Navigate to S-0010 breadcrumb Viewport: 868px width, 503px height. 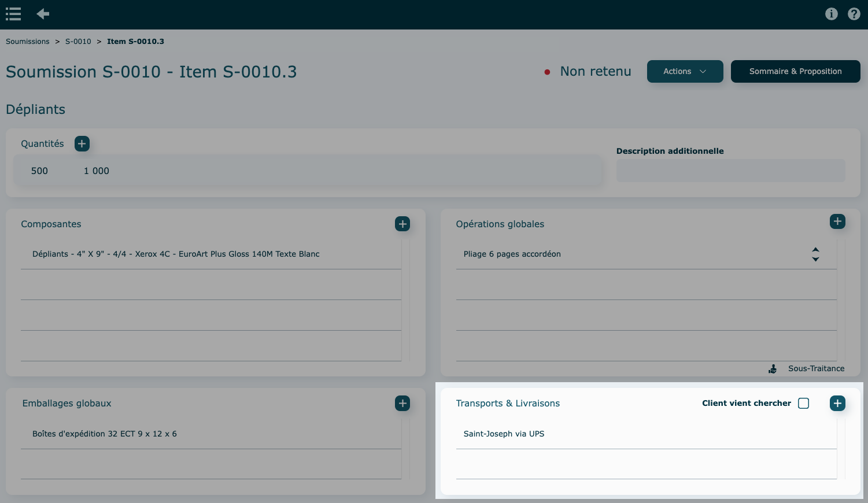pyautogui.click(x=78, y=42)
